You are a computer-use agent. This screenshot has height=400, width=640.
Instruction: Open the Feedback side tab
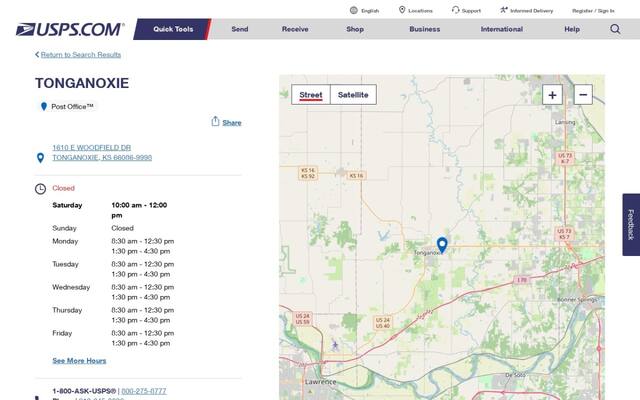tap(631, 224)
